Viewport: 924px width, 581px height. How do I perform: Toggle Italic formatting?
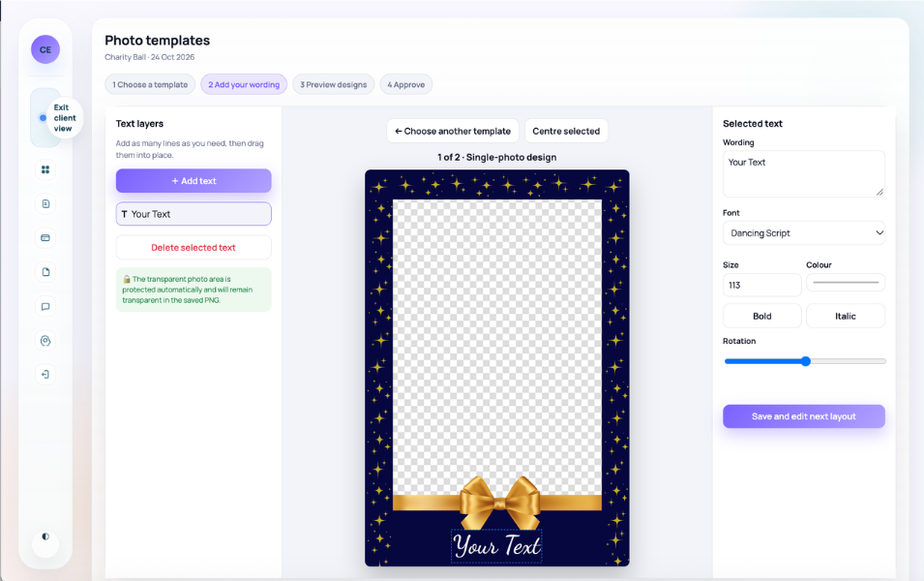pos(846,316)
